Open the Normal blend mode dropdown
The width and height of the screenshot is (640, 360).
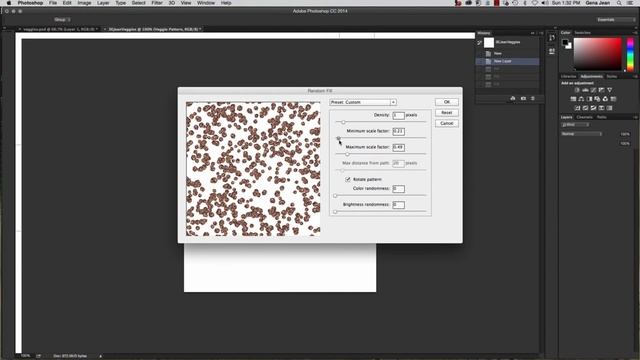581,134
